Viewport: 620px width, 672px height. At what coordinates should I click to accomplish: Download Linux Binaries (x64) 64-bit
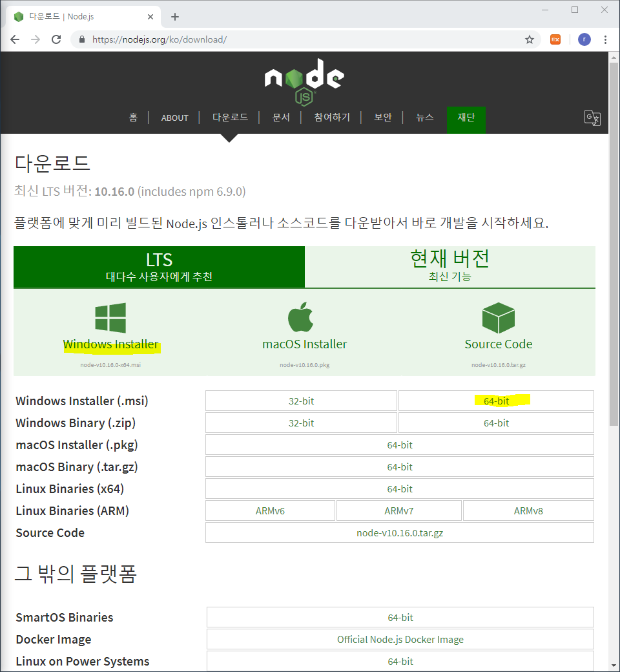point(400,488)
